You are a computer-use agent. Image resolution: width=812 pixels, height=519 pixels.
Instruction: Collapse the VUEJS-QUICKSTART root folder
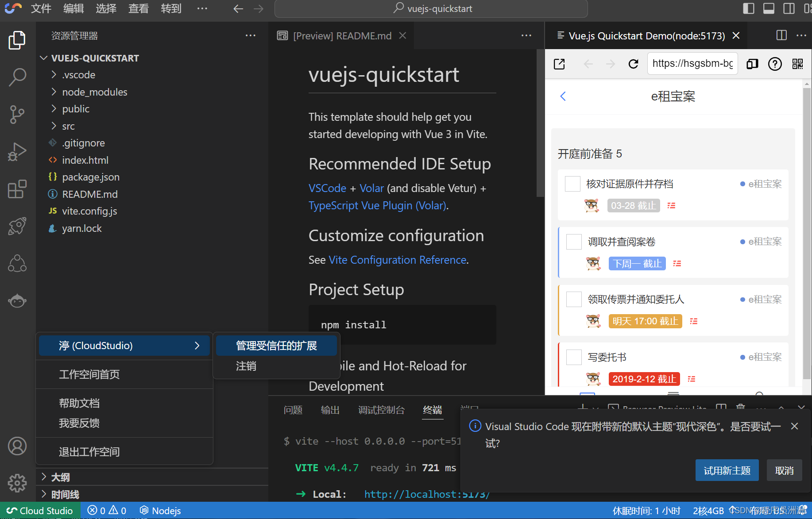44,58
